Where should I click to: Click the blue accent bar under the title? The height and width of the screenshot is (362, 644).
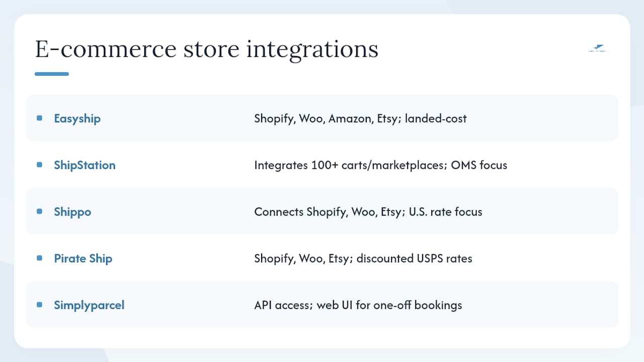pyautogui.click(x=52, y=74)
